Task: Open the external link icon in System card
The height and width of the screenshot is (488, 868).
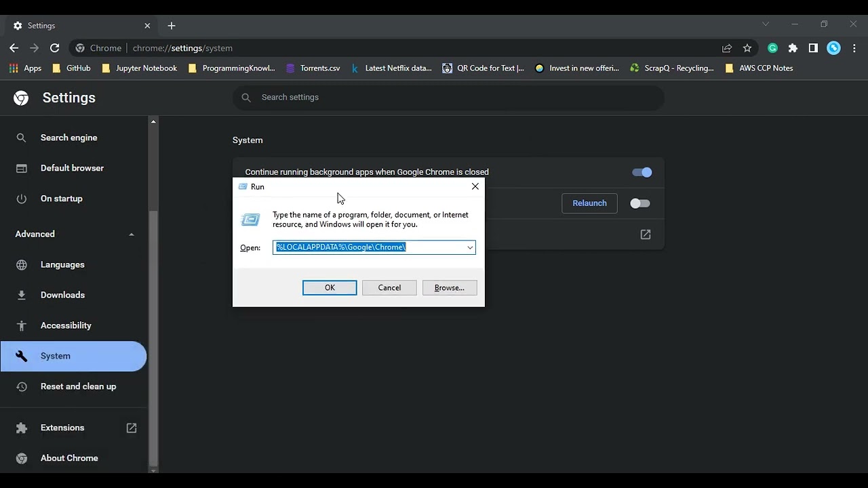Action: pyautogui.click(x=646, y=235)
